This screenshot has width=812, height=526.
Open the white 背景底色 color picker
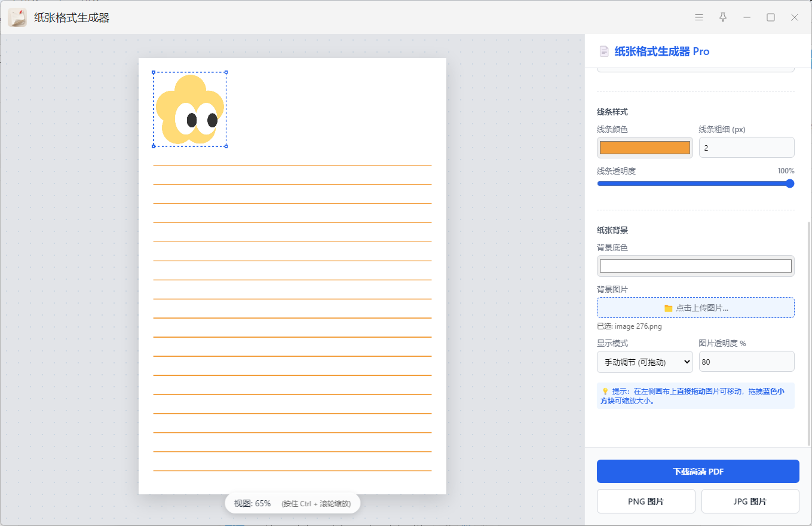695,266
